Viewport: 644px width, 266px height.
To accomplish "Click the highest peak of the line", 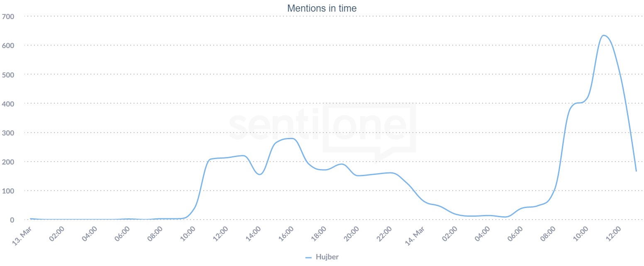I will (603, 36).
